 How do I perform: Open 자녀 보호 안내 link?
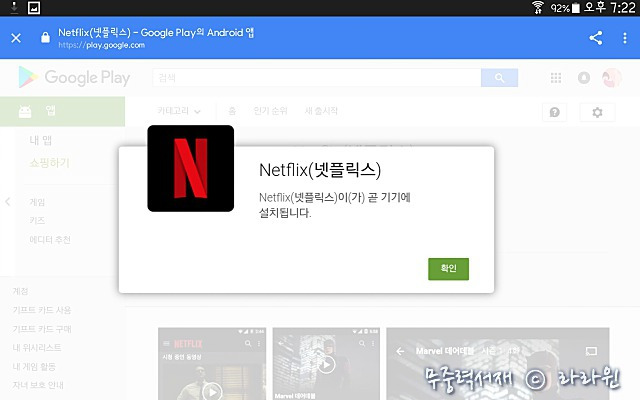click(38, 385)
